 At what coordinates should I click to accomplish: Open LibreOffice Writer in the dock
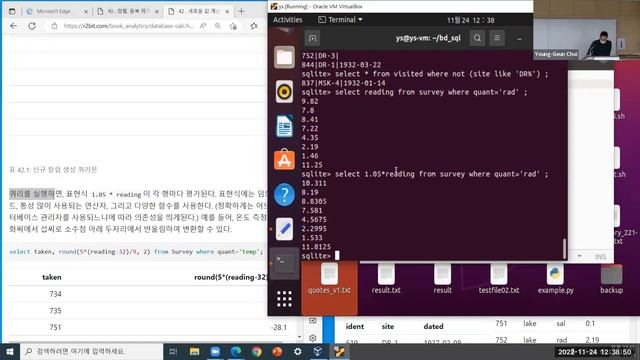tap(284, 126)
